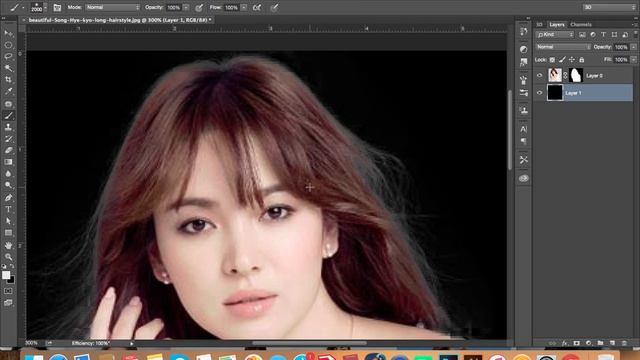The image size is (640, 360).
Task: Open the layer Opacity dropdown arrow
Action: point(633,47)
